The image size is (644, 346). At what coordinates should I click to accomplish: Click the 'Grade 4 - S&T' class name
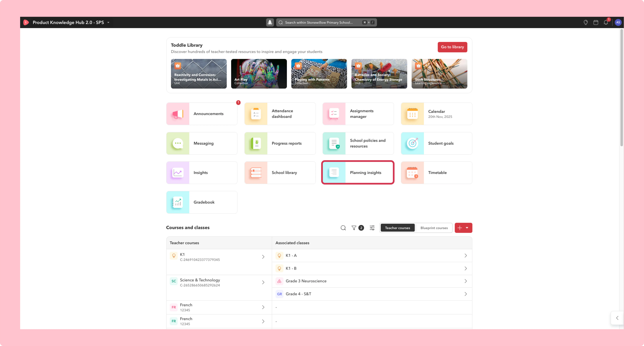tap(299, 294)
